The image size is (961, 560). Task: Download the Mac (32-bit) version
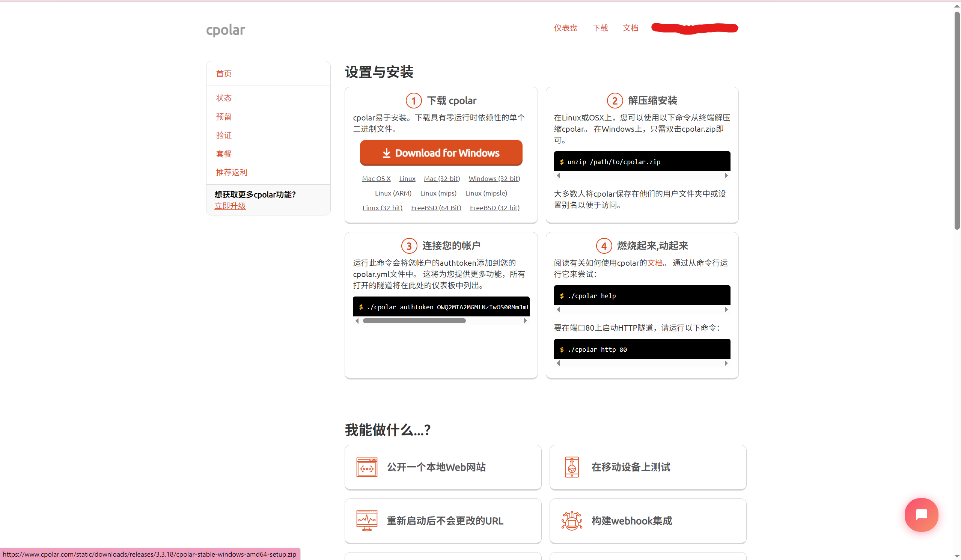coord(442,178)
